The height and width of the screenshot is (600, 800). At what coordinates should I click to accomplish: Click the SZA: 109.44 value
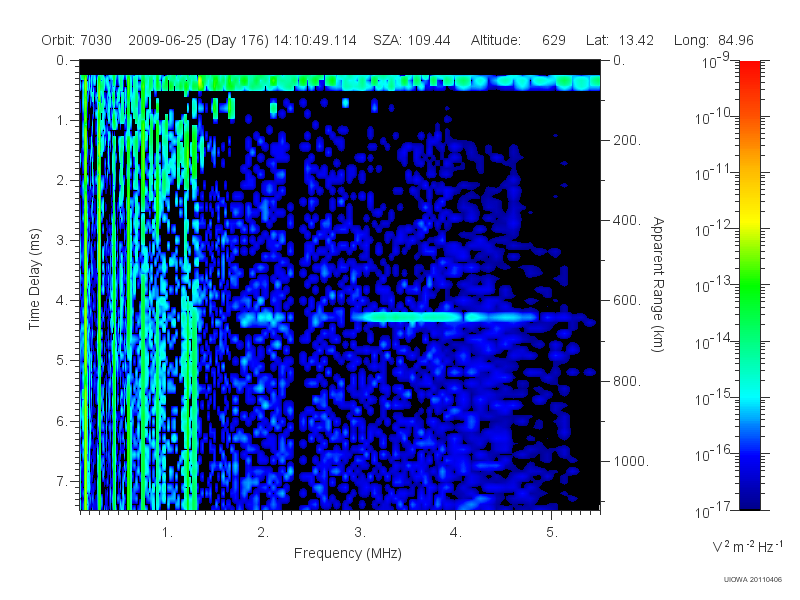coord(412,40)
